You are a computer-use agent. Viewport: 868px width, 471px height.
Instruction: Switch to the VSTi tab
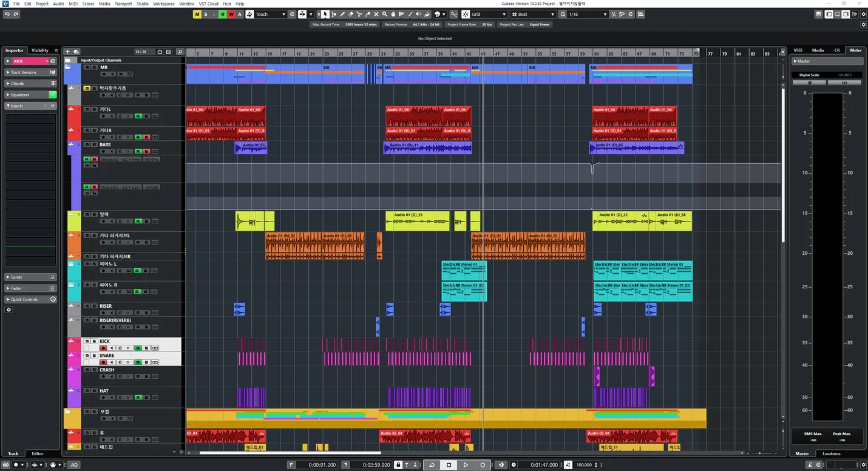[x=798, y=50]
